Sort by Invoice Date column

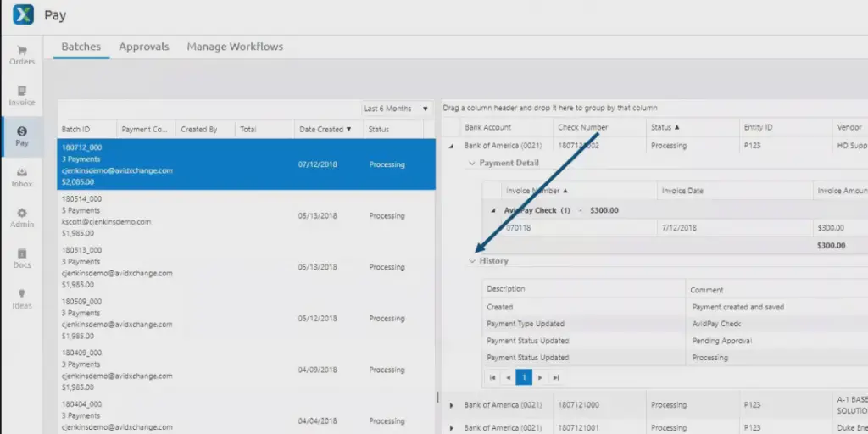coord(735,191)
